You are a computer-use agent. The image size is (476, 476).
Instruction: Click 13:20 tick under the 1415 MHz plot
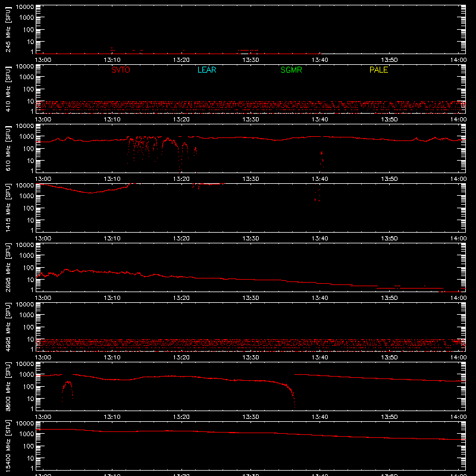point(181,239)
